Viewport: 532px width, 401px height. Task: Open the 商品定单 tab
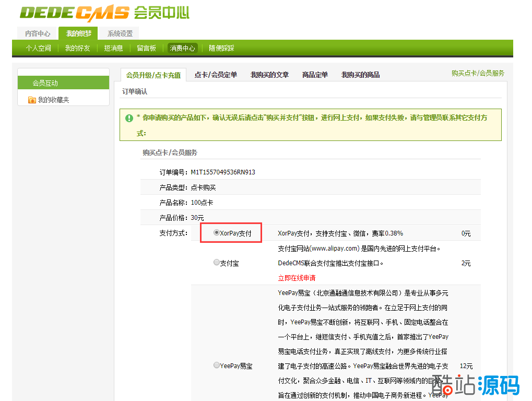tap(315, 75)
